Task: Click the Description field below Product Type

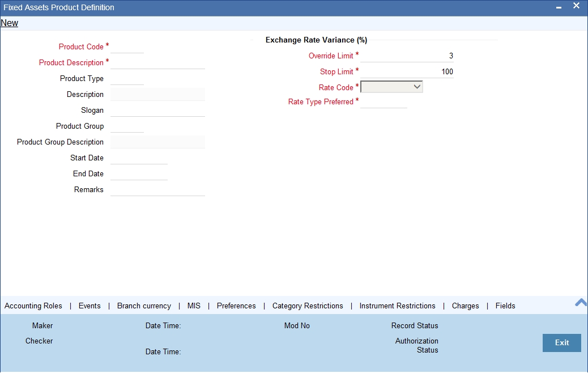Action: click(158, 95)
